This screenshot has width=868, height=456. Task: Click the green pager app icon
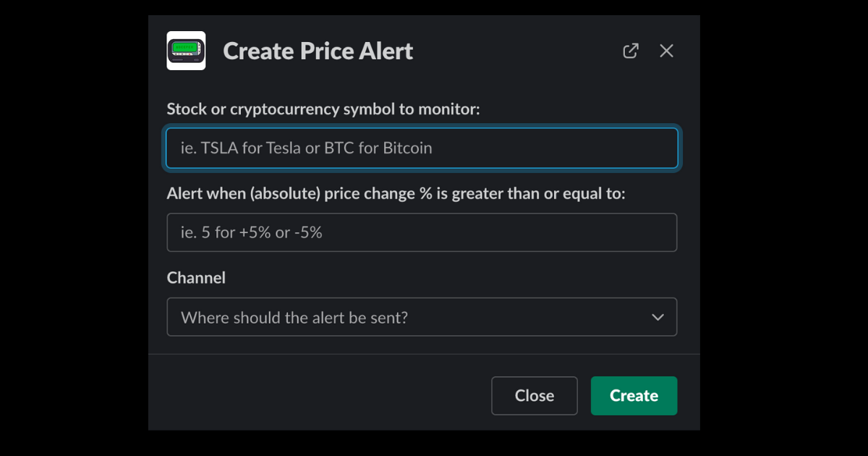pyautogui.click(x=186, y=51)
